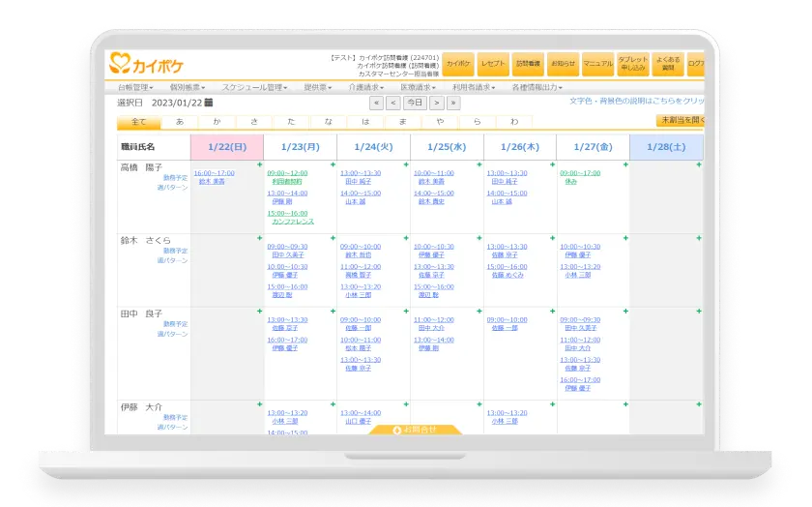The image size is (812, 507).
Task: Click the お知らせ header button
Action: tap(563, 64)
